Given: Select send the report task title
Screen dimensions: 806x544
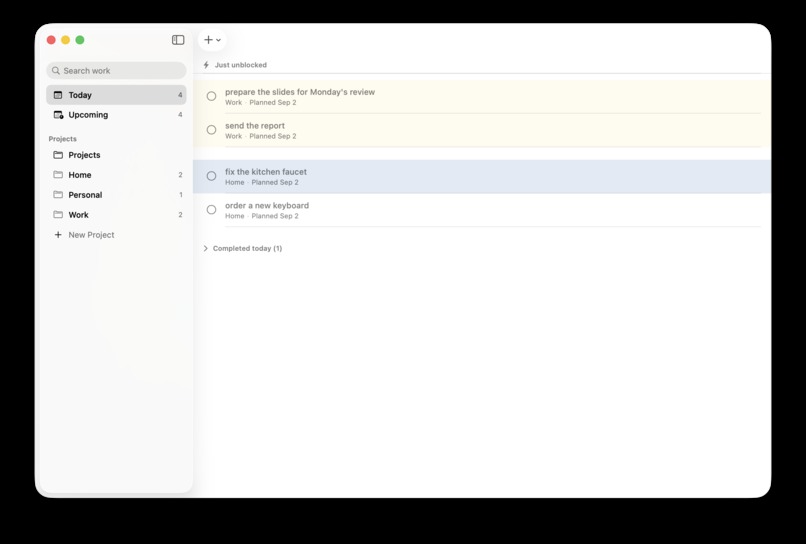Looking at the screenshot, I should (x=254, y=125).
